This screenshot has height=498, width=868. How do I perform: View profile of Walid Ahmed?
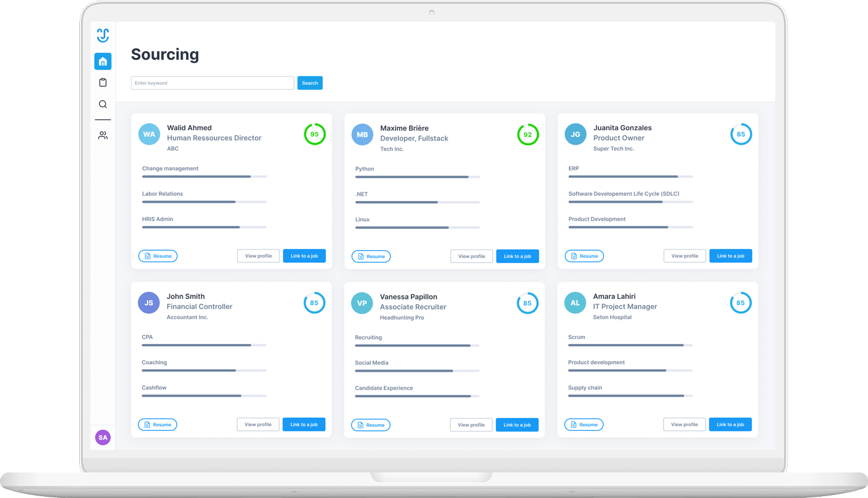pos(258,256)
